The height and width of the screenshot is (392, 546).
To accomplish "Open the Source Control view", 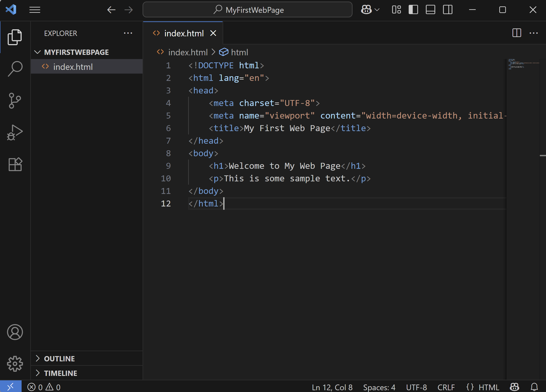I will click(x=15, y=101).
